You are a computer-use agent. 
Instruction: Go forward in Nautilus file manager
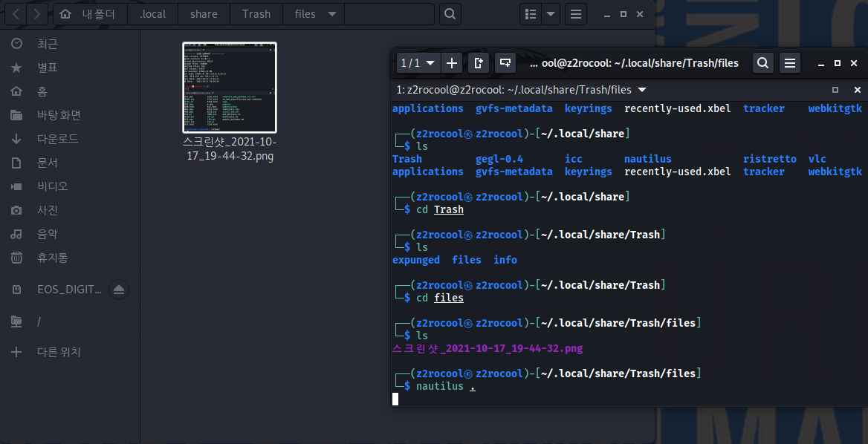coord(37,14)
